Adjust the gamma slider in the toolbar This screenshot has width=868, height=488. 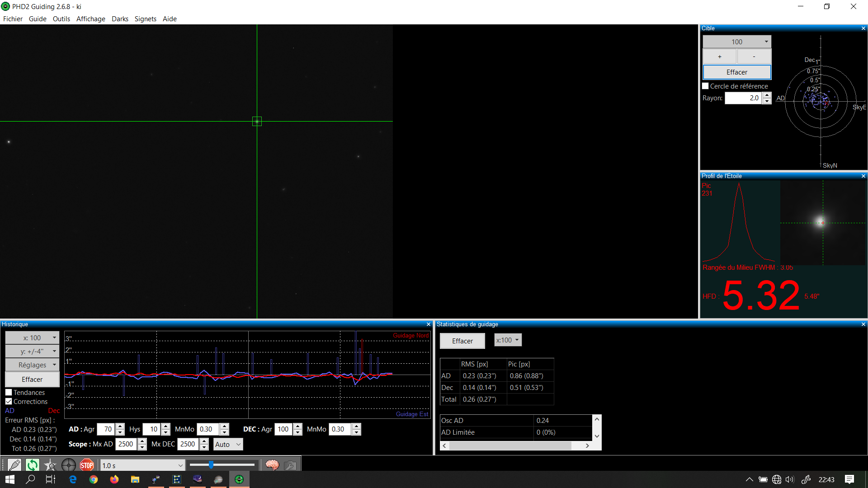pos(211,465)
